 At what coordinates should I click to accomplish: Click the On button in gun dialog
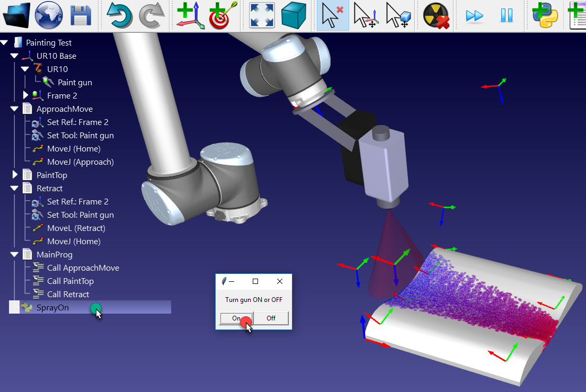pyautogui.click(x=236, y=318)
